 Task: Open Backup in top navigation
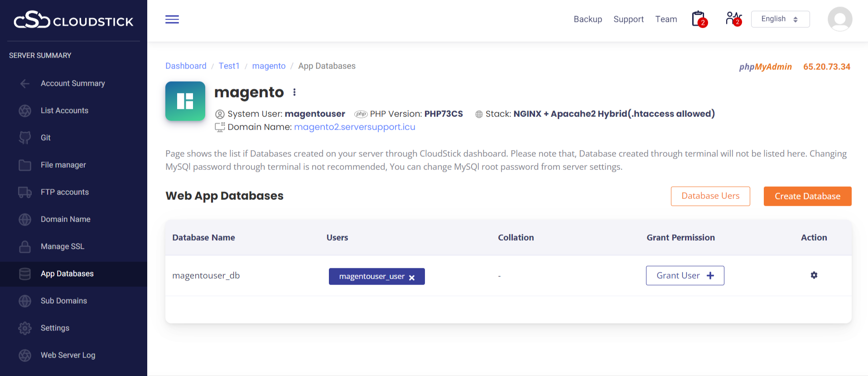coord(588,19)
